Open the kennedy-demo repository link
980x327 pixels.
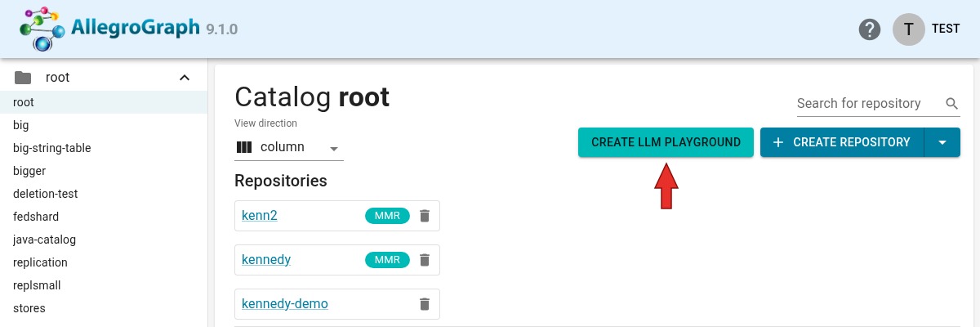(x=285, y=304)
